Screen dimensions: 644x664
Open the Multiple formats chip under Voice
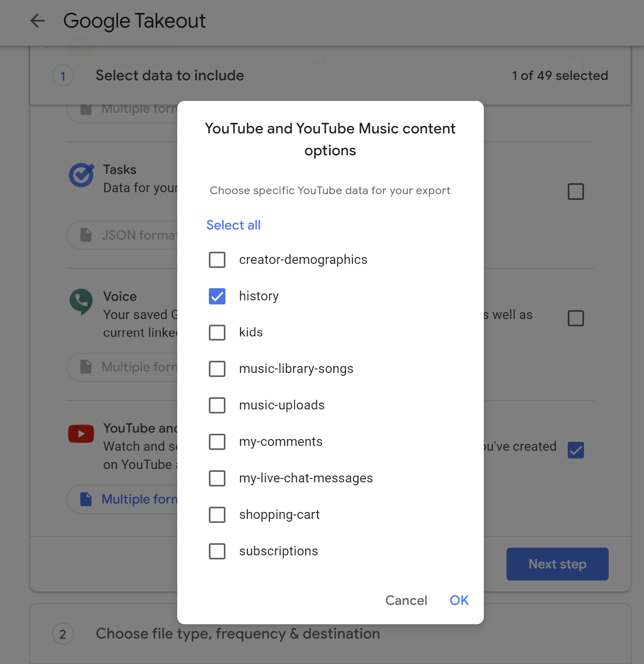coord(122,367)
